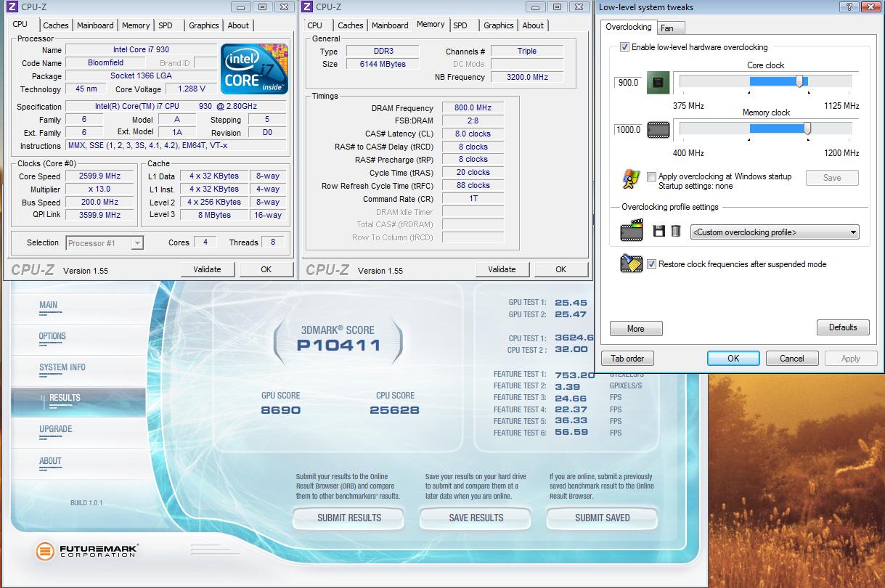
Task: Click the Core Speed value 2599.9 MHz
Action: [x=100, y=176]
